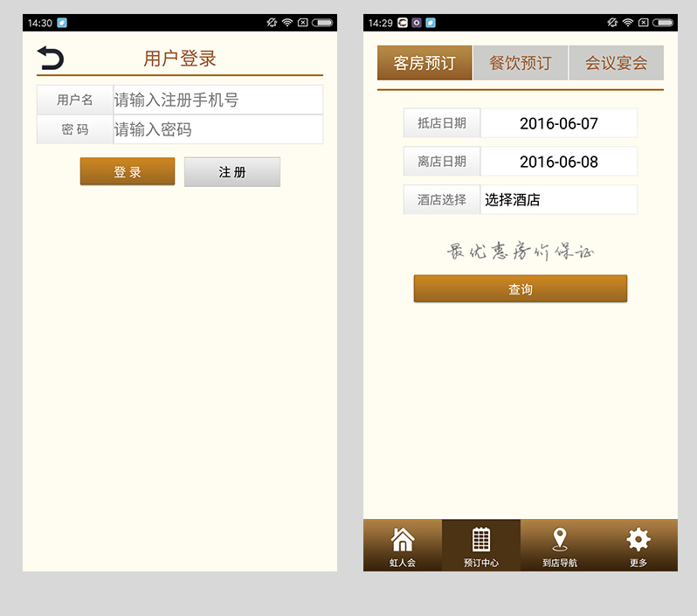Tap the 最优惠房价保证 handwritten slogan
The height and width of the screenshot is (616, 697).
521,252
